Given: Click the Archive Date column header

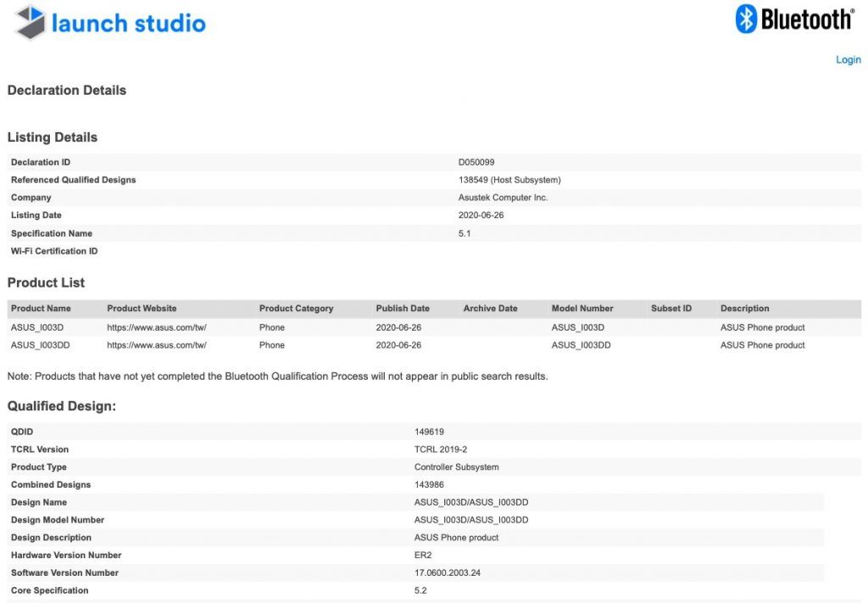Looking at the screenshot, I should [491, 309].
